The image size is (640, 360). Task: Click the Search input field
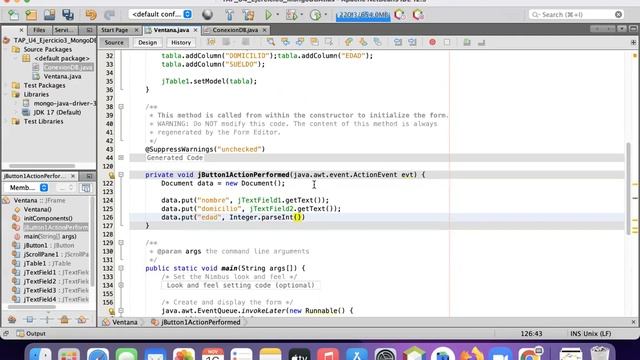coord(576,15)
